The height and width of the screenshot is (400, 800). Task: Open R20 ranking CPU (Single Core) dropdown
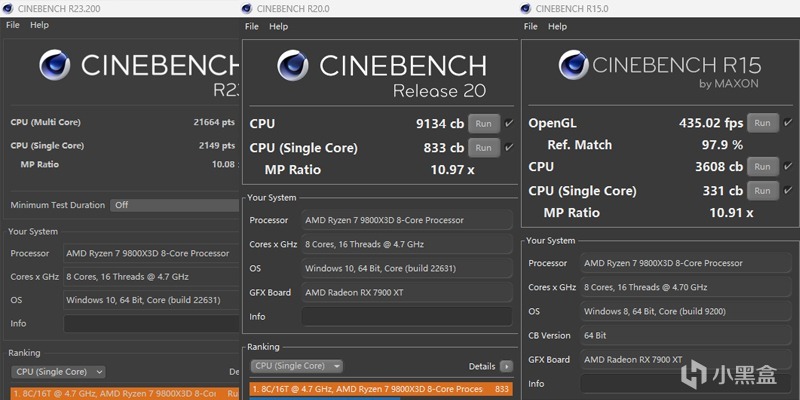pyautogui.click(x=297, y=366)
